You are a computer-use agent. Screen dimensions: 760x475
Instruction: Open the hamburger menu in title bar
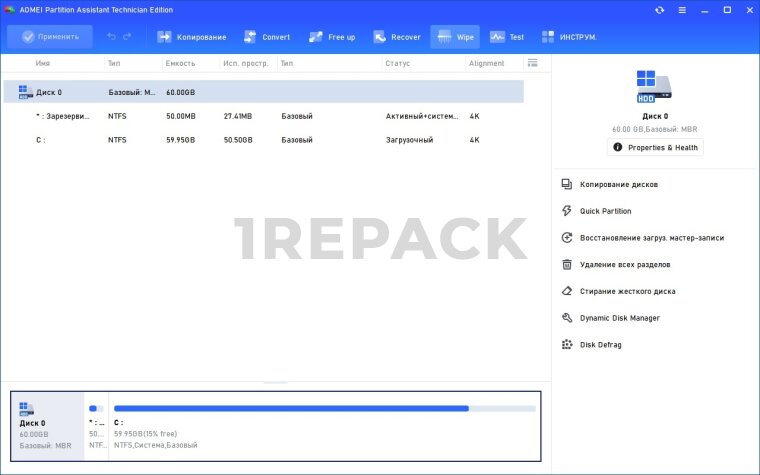[x=682, y=10]
